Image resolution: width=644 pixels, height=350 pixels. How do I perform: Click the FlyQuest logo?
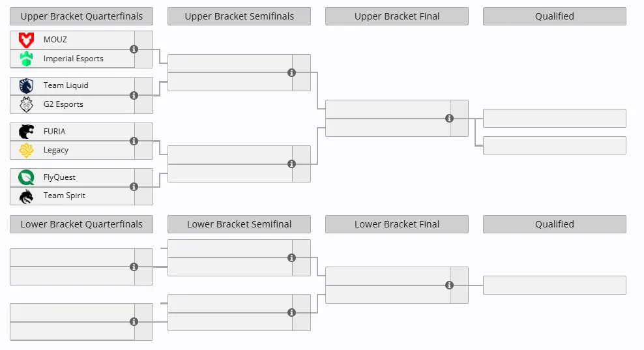click(26, 177)
